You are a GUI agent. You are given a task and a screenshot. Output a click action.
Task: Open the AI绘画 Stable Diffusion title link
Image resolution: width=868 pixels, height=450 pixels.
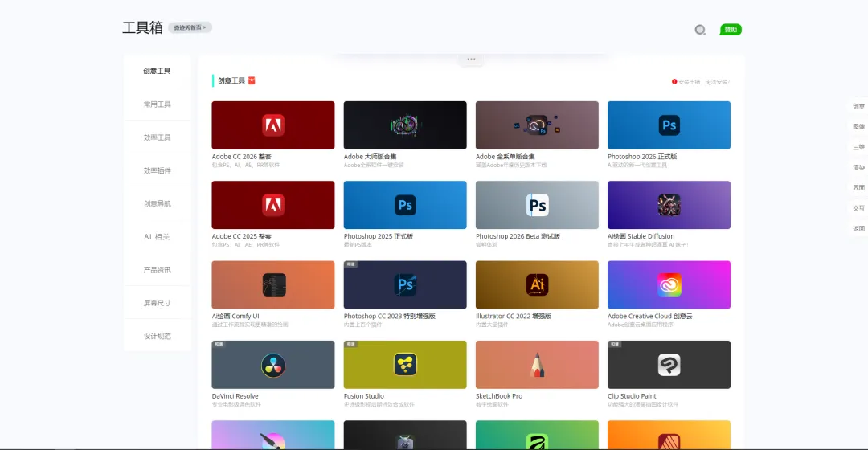[641, 236]
